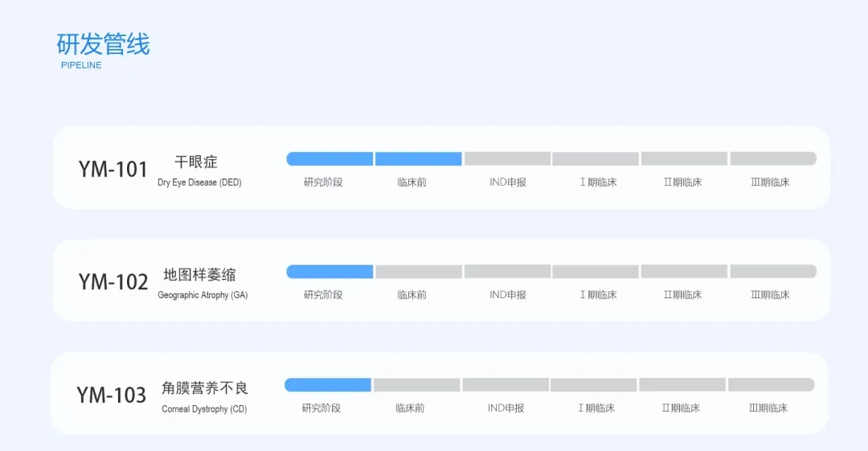Click YM-101 临床前 blue progress segment
Image resolution: width=868 pixels, height=451 pixels.
pos(419,159)
